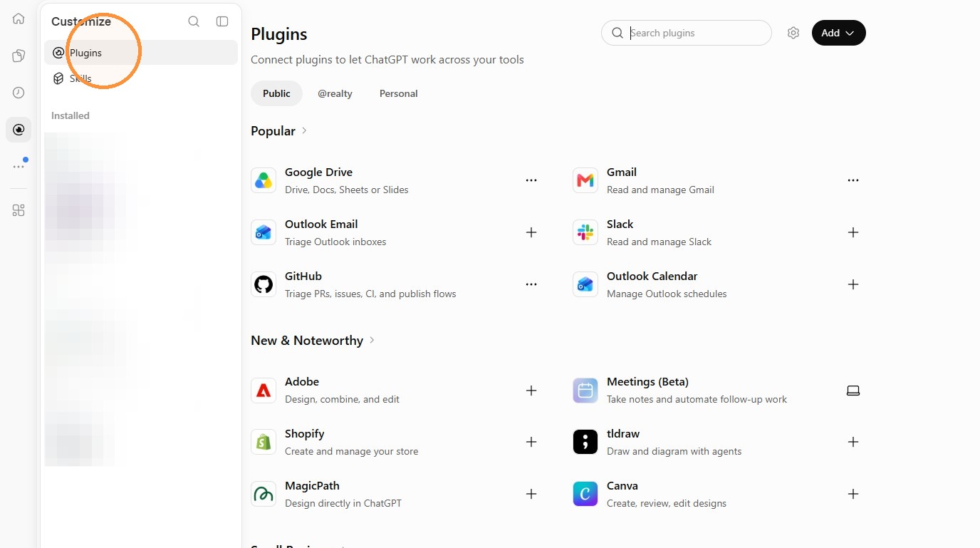Expand the New & Noteworthy chevron

click(372, 340)
